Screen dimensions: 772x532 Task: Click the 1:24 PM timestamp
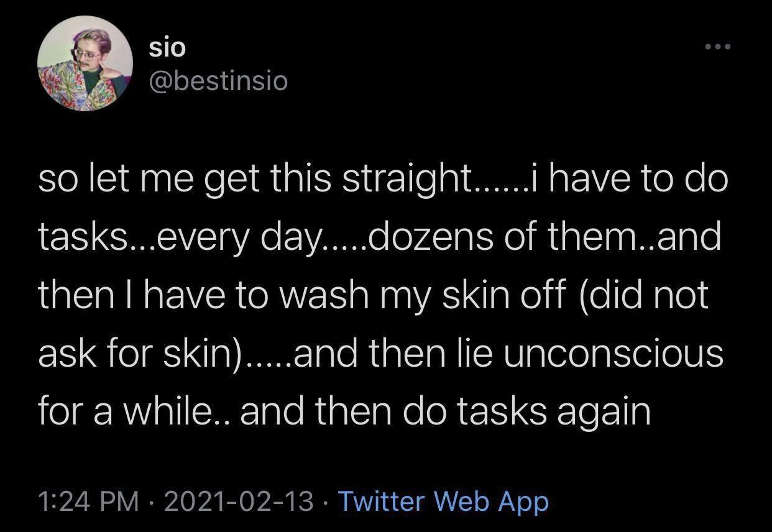(88, 501)
